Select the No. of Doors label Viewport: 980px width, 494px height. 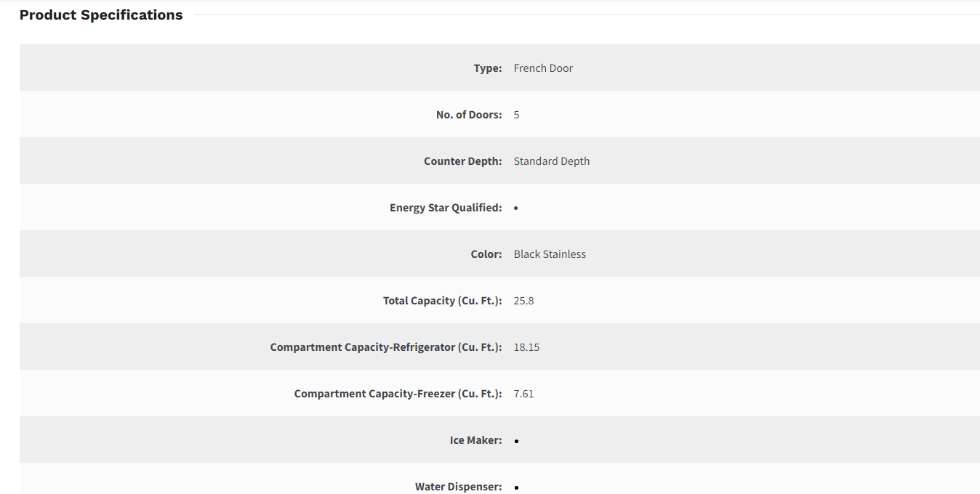click(468, 115)
